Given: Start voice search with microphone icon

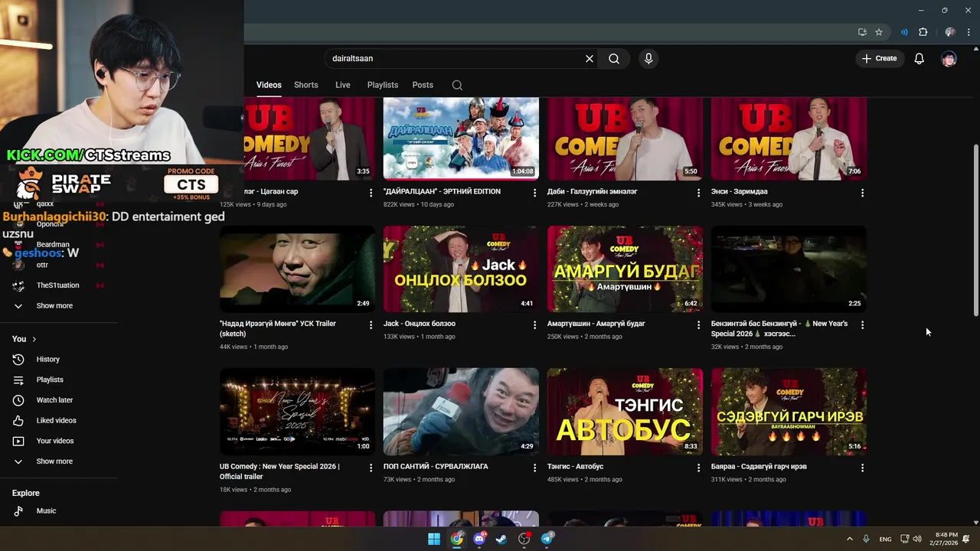Looking at the screenshot, I should pos(648,59).
